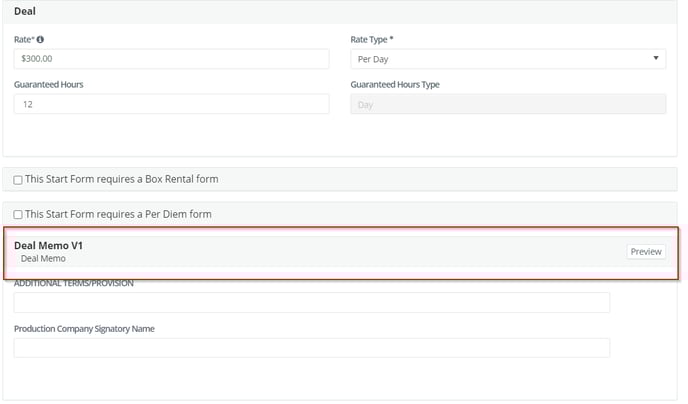Click the Preview button for Deal Memo
The image size is (688, 404).
(646, 252)
